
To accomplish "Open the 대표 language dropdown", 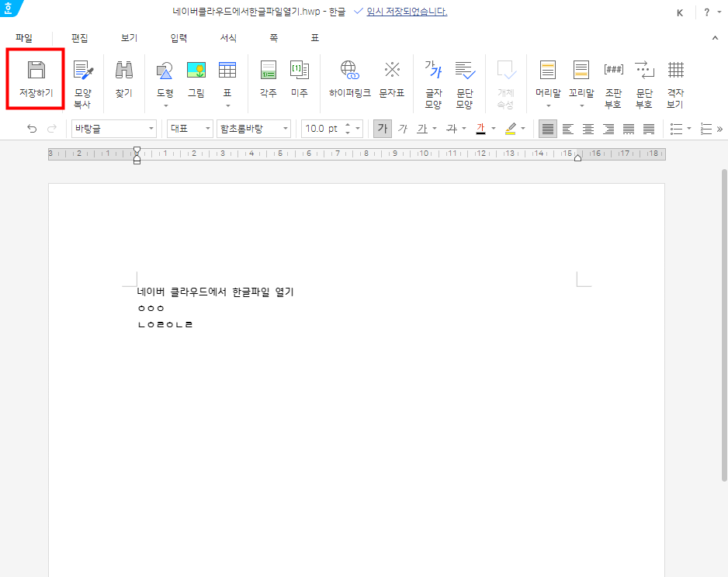I will coord(190,129).
